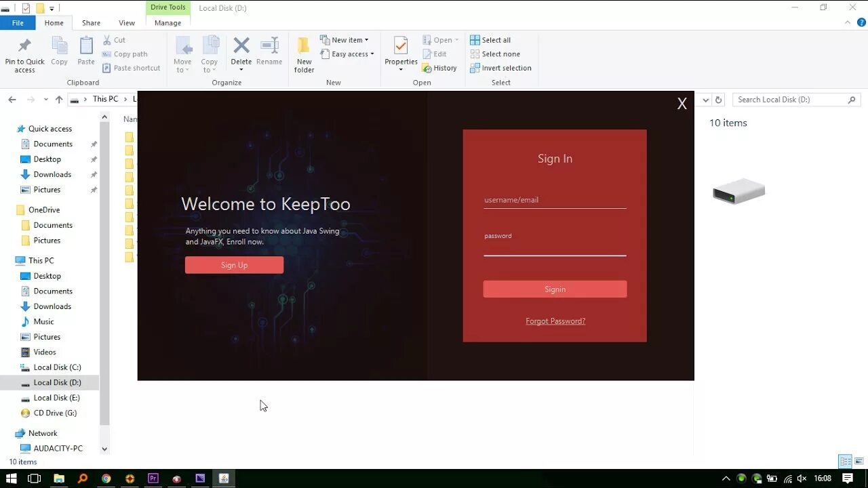Select AUDACITY-PC under Network

pyautogui.click(x=58, y=449)
